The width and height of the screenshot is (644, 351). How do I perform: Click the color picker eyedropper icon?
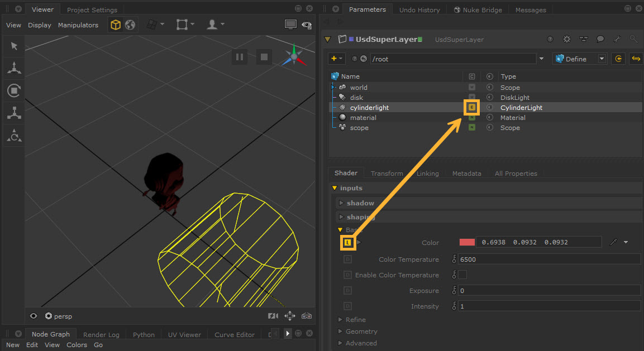point(614,242)
